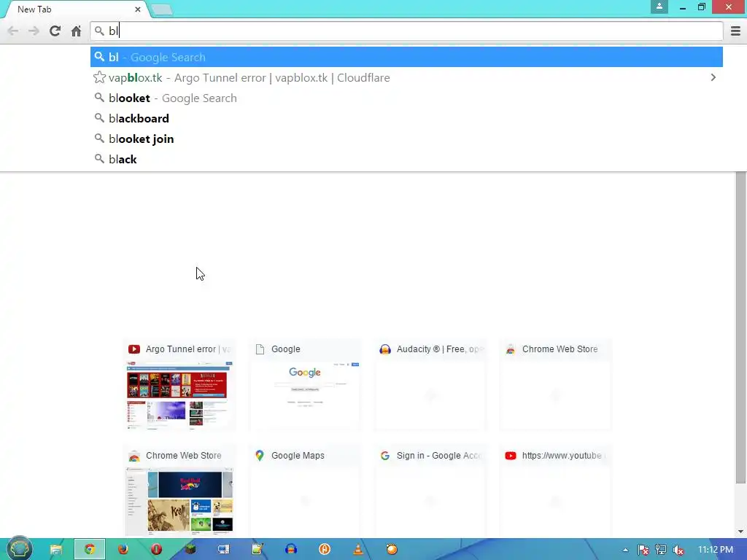Pick the 'blooket - Google Search' suggestion
The height and width of the screenshot is (560, 747).
coord(406,98)
